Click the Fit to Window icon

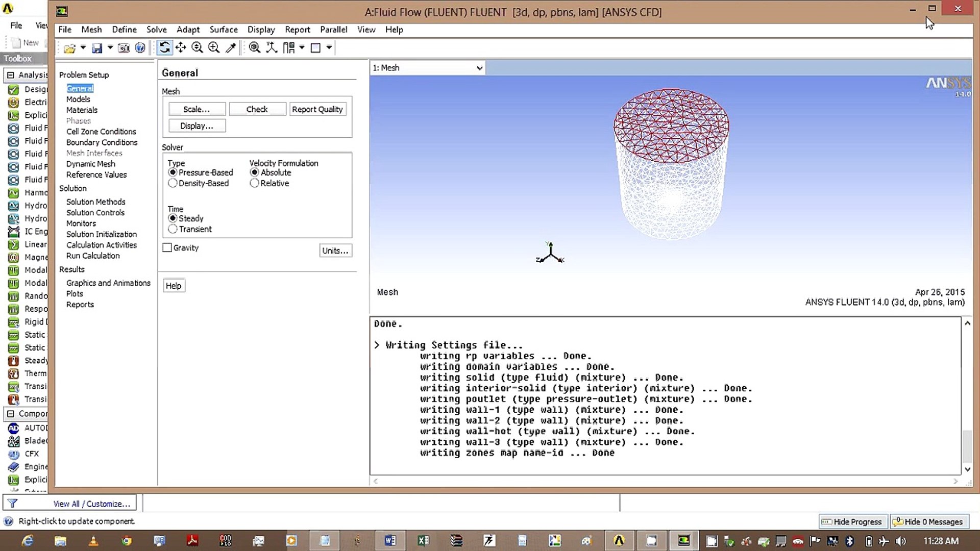[x=254, y=48]
